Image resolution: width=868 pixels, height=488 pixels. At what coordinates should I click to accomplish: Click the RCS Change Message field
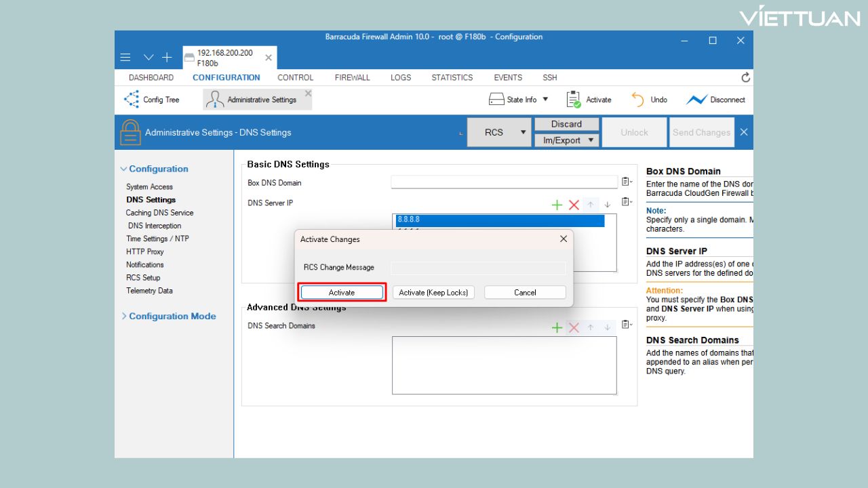point(478,268)
